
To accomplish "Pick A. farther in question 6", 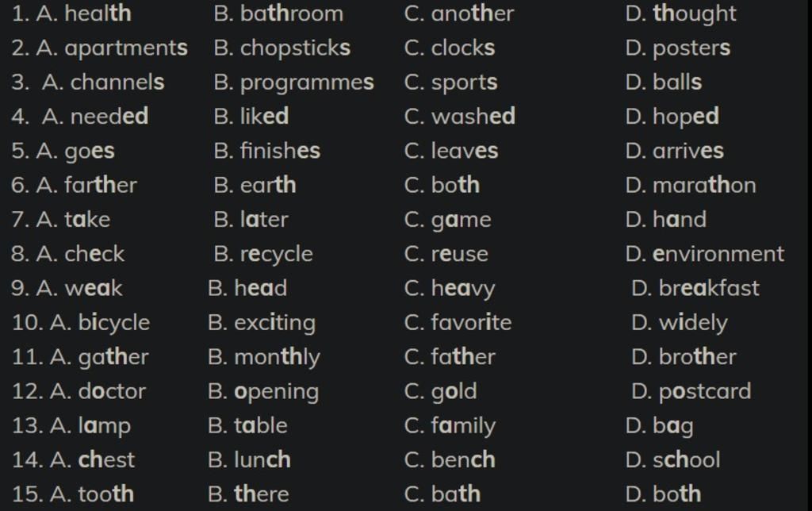I will (x=86, y=185).
